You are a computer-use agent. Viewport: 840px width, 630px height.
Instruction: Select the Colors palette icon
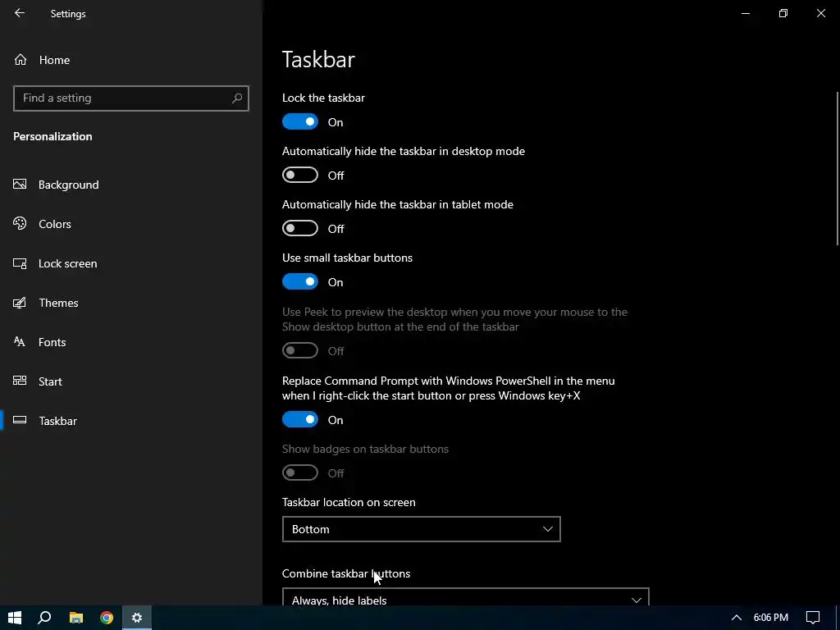click(20, 223)
